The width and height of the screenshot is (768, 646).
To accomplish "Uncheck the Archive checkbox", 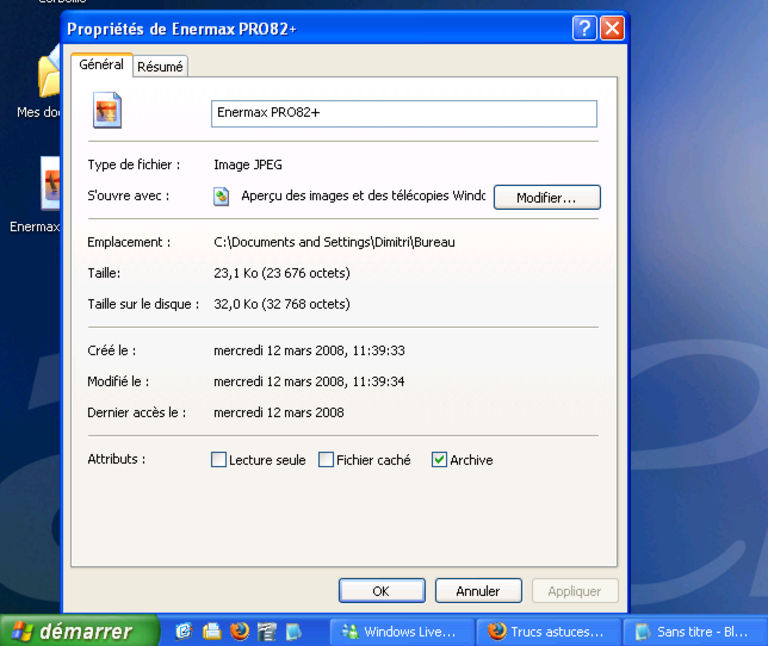I will (439, 460).
